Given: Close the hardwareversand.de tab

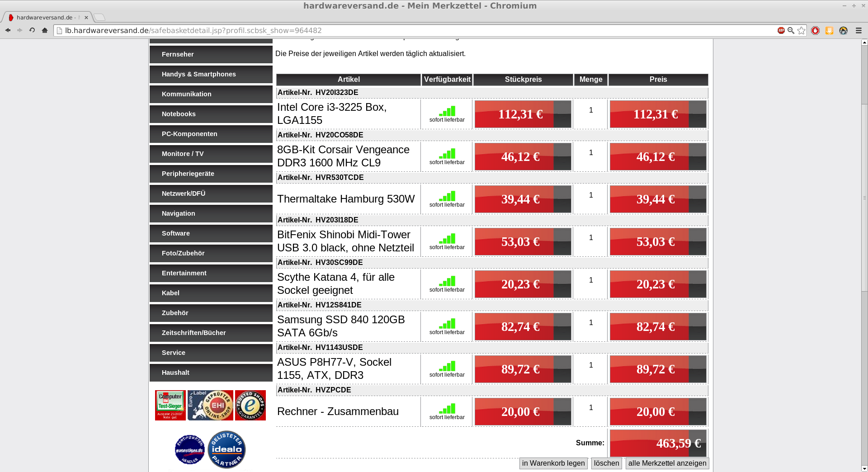Looking at the screenshot, I should pyautogui.click(x=86, y=18).
